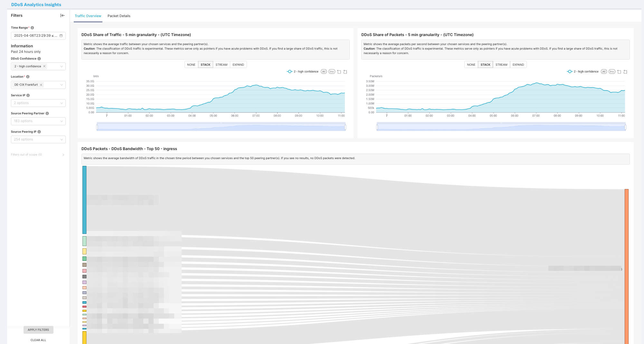
Task: Open the Time Range picker field
Action: (x=38, y=36)
